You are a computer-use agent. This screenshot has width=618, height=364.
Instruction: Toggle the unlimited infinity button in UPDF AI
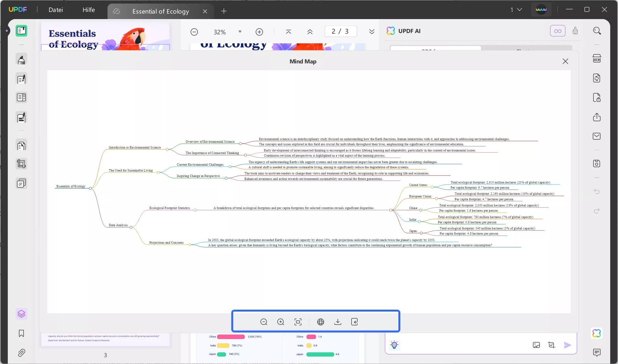558,31
